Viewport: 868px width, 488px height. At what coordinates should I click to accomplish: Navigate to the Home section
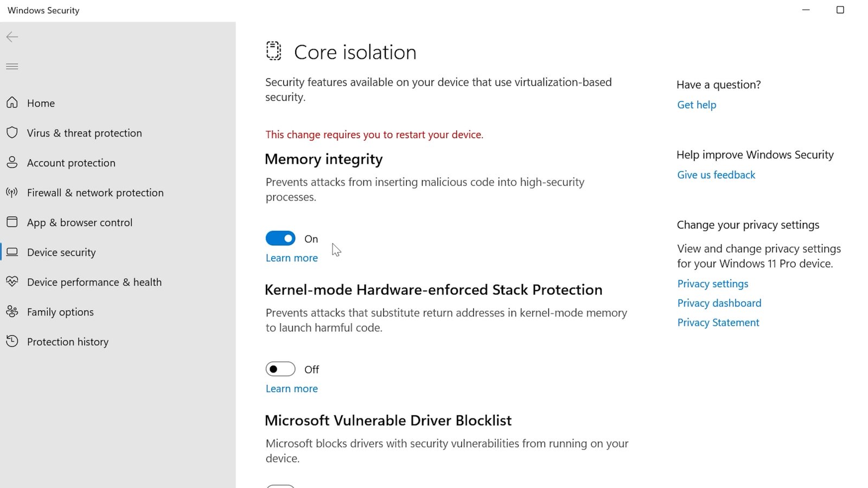coord(41,103)
